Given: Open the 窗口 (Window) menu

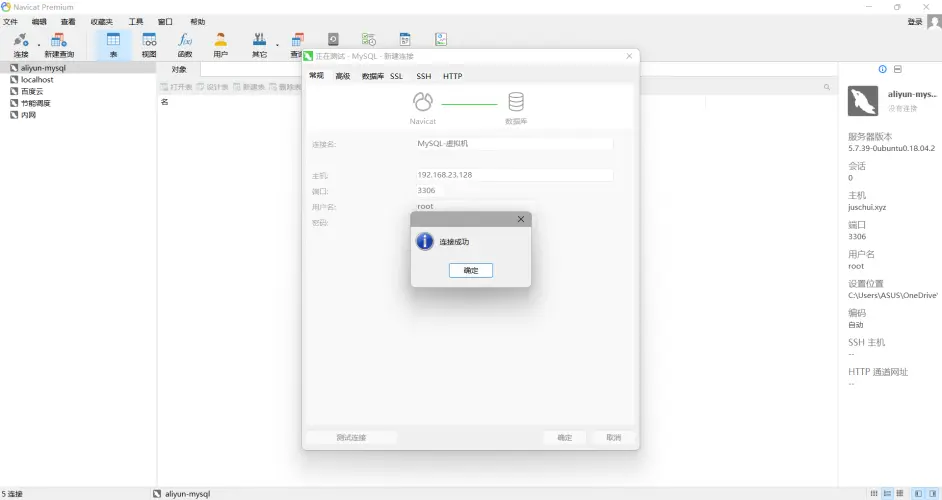Looking at the screenshot, I should (x=165, y=22).
